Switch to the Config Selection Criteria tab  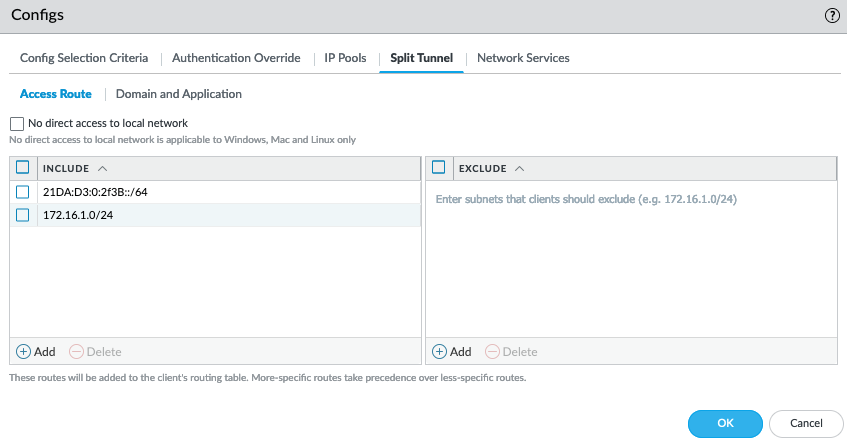click(x=84, y=58)
